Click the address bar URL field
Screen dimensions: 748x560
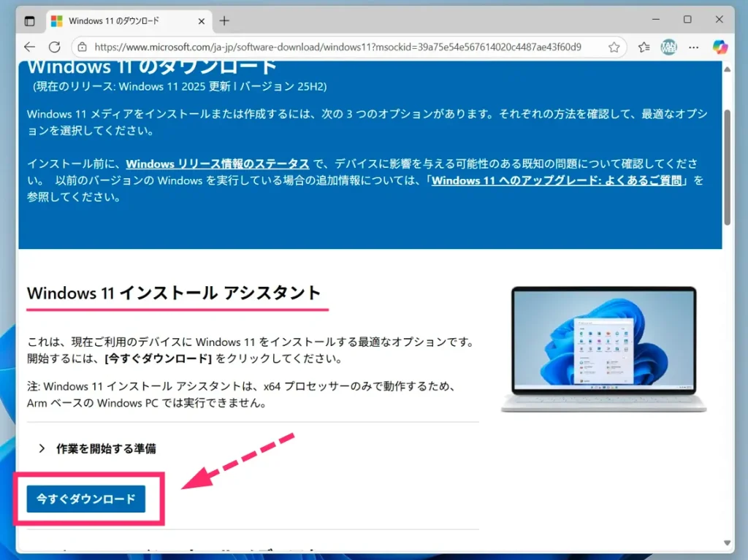coord(336,47)
